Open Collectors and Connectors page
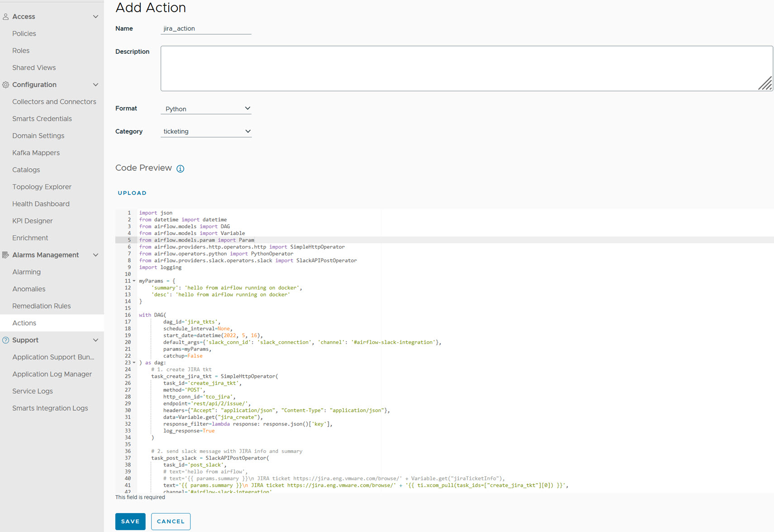This screenshot has height=532, width=774. click(54, 102)
